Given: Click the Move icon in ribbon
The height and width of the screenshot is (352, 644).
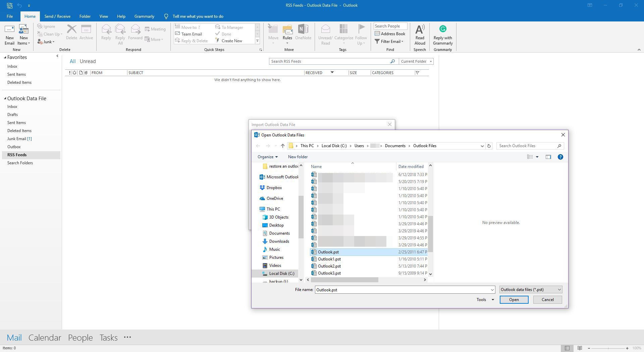Looking at the screenshot, I should 273,35.
